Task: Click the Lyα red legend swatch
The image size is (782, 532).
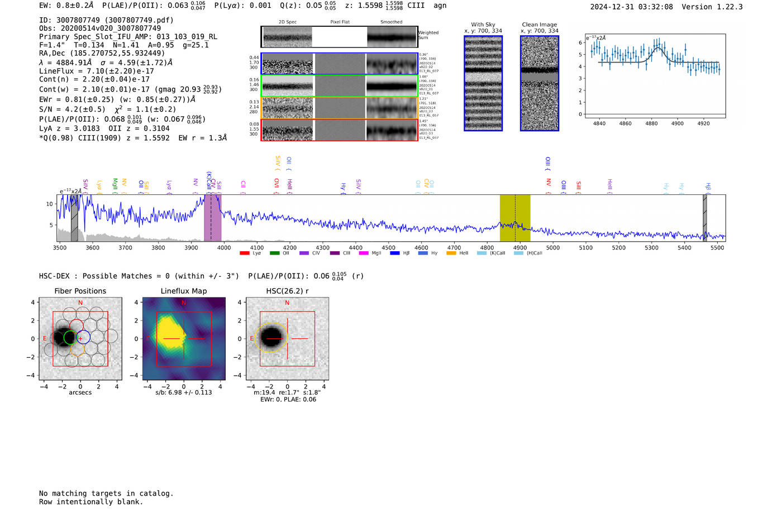Action: click(x=244, y=253)
